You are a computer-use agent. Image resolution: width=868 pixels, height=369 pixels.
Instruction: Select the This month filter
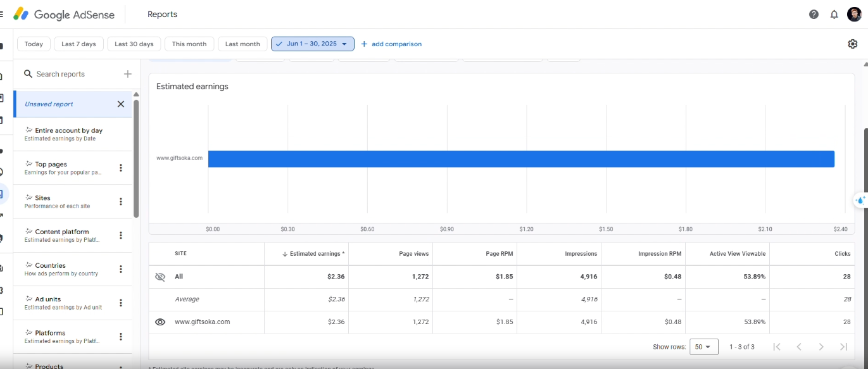(x=189, y=44)
